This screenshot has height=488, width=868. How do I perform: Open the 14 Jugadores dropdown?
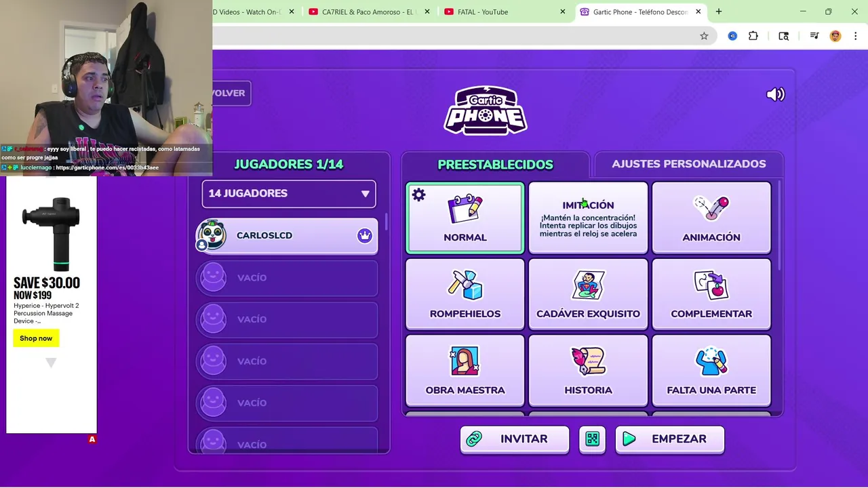pos(289,193)
